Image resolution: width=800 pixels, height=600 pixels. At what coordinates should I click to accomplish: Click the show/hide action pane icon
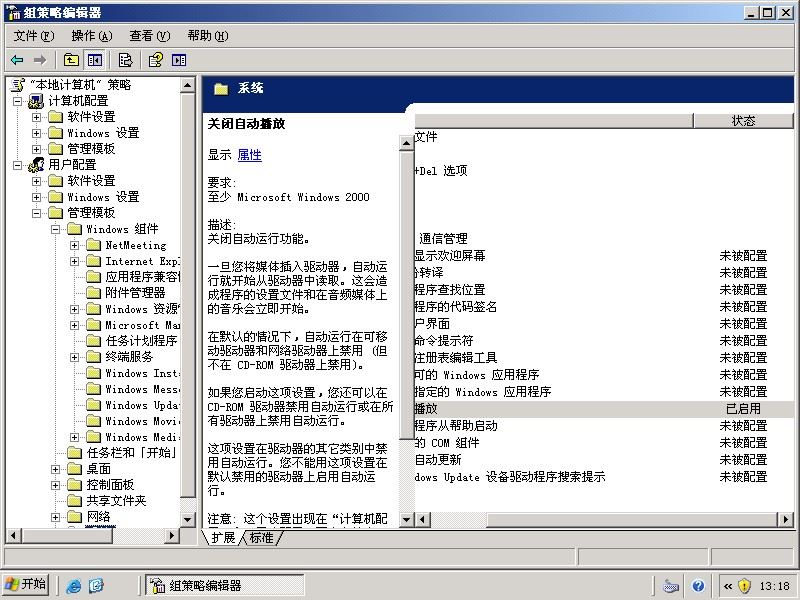[179, 60]
